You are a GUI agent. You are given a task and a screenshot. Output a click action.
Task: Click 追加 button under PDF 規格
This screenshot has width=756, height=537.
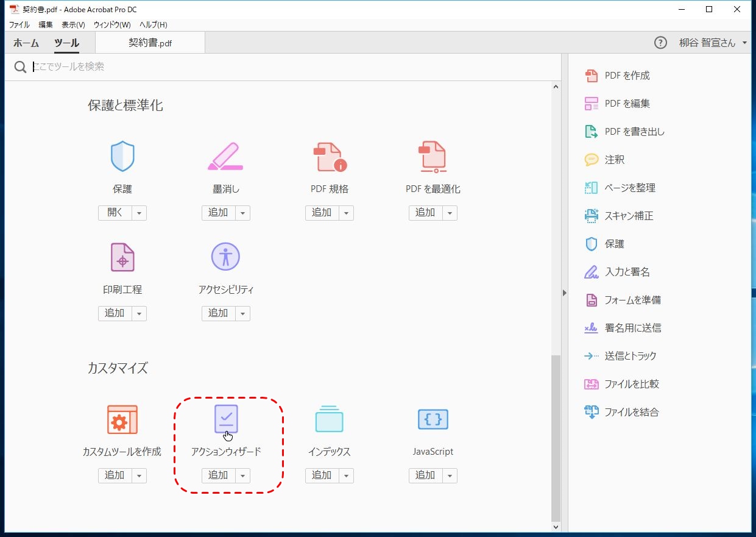click(322, 213)
